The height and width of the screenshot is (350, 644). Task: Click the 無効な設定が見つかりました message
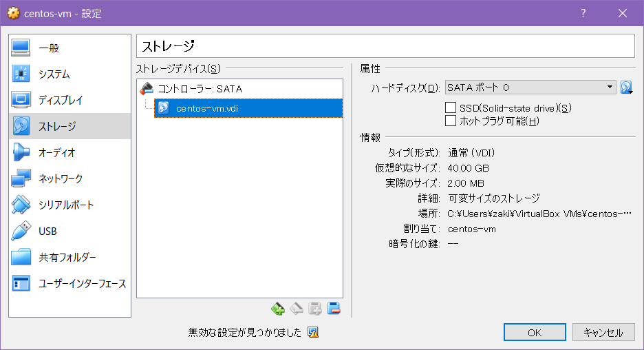tap(245, 332)
